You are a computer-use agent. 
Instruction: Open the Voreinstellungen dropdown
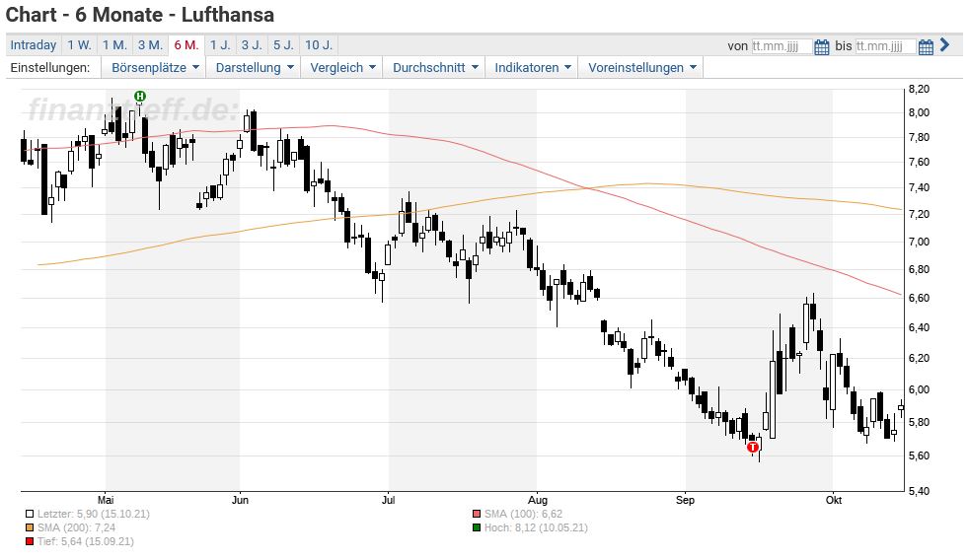pos(641,68)
